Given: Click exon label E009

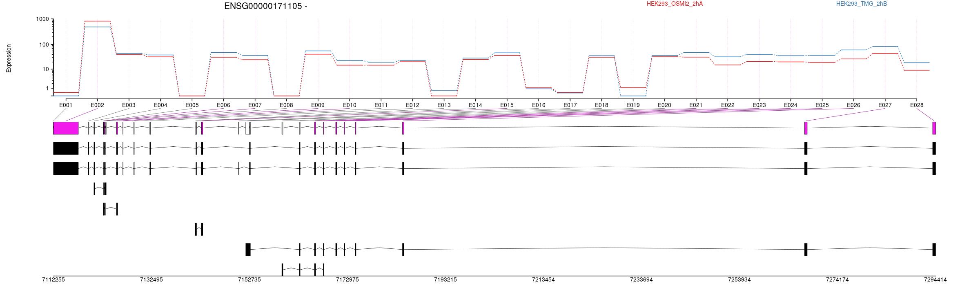Looking at the screenshot, I should point(318,105).
